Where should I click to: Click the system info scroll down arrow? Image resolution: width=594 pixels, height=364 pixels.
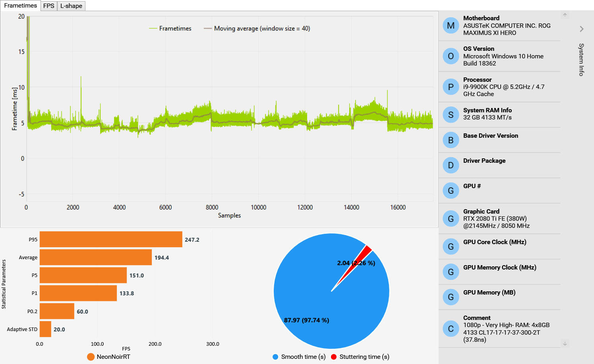(x=565, y=343)
